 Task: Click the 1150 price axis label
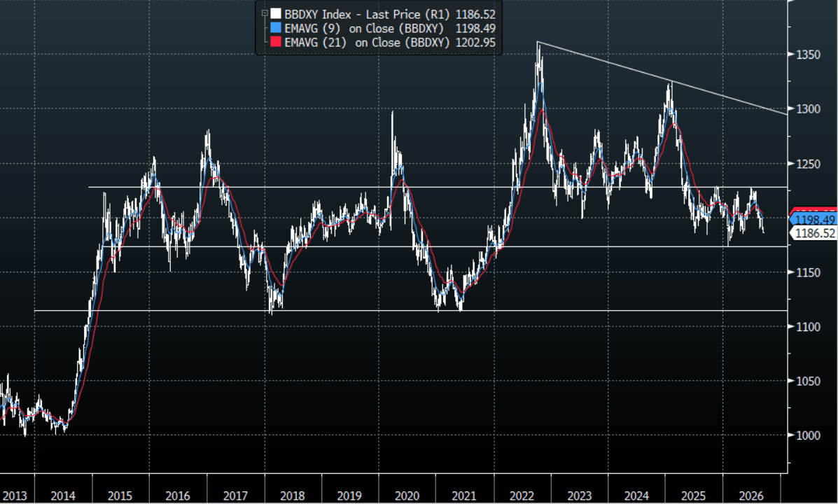click(808, 272)
